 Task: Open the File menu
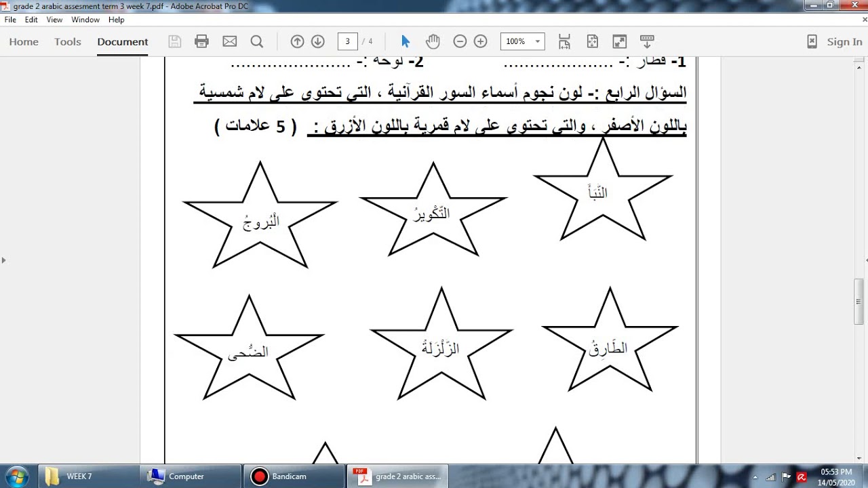[10, 20]
